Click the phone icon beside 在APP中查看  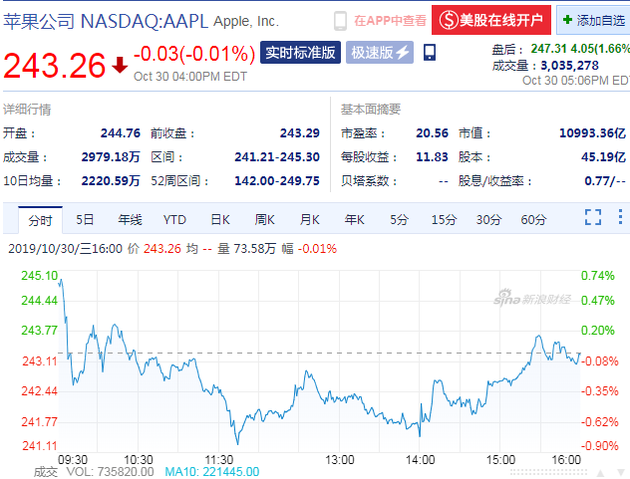(340, 20)
